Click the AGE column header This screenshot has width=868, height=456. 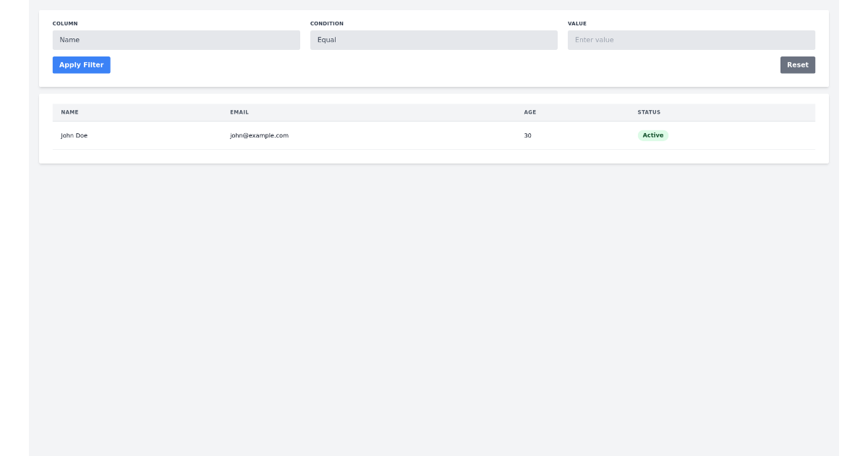coord(529,112)
